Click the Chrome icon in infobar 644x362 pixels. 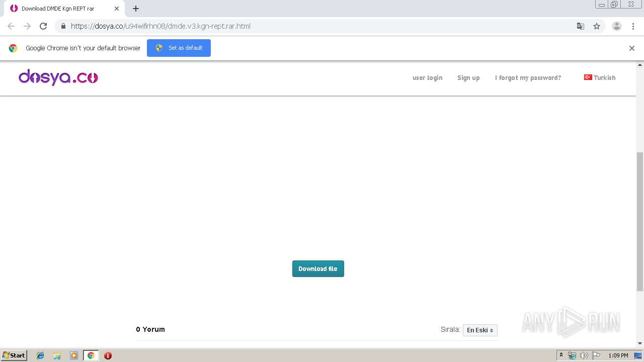click(x=13, y=48)
